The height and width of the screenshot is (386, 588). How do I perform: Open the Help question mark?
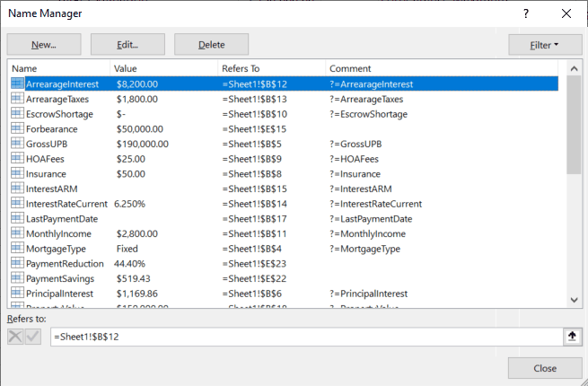click(x=526, y=13)
